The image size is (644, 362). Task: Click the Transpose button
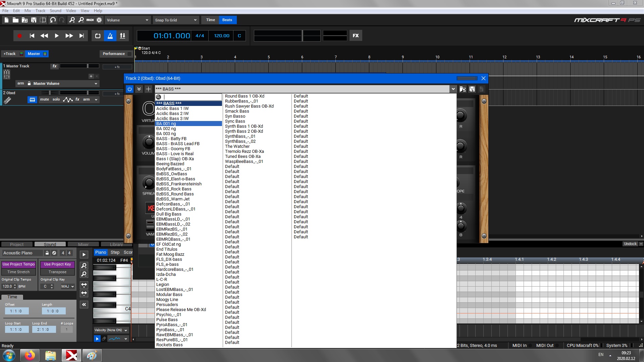(x=57, y=272)
